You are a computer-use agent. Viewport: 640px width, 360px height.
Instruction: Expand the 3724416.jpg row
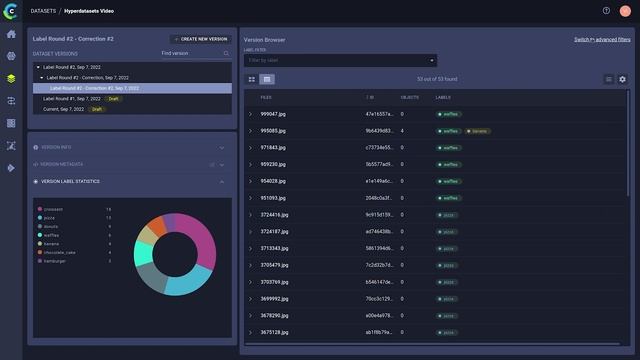click(x=251, y=215)
